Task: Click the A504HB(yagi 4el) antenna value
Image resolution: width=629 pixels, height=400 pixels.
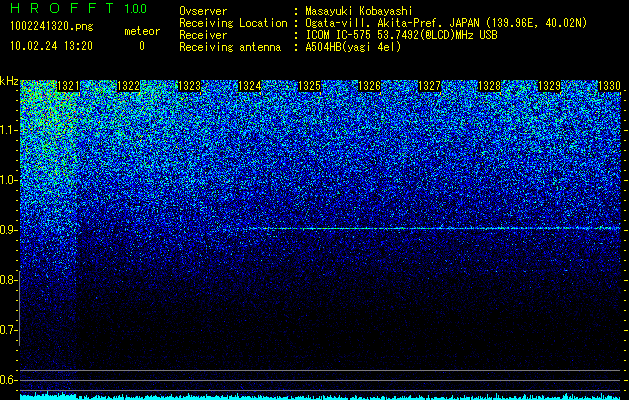Action: click(353, 47)
